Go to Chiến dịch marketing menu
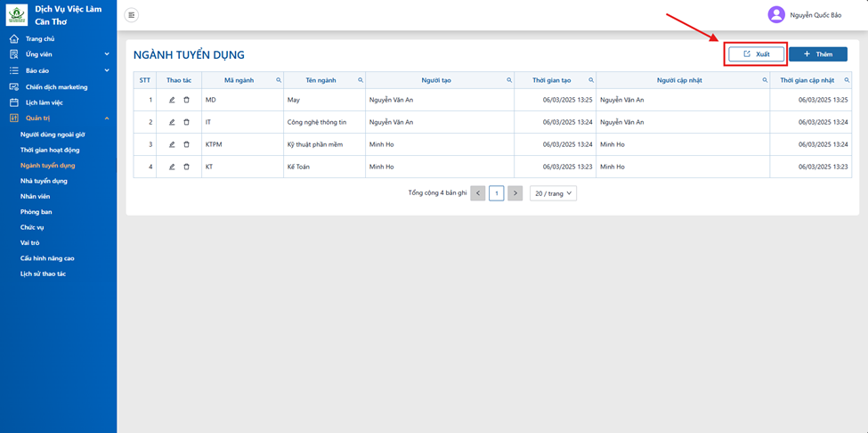The image size is (868, 433). coord(56,87)
